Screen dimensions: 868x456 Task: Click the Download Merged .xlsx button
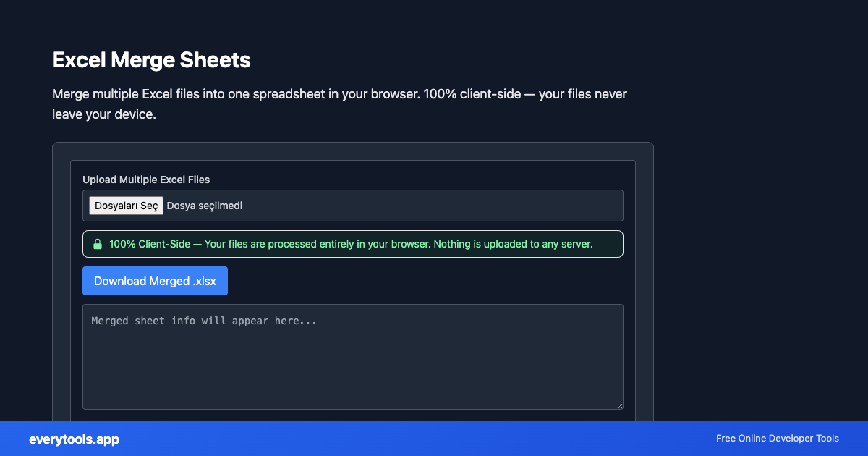click(x=155, y=281)
